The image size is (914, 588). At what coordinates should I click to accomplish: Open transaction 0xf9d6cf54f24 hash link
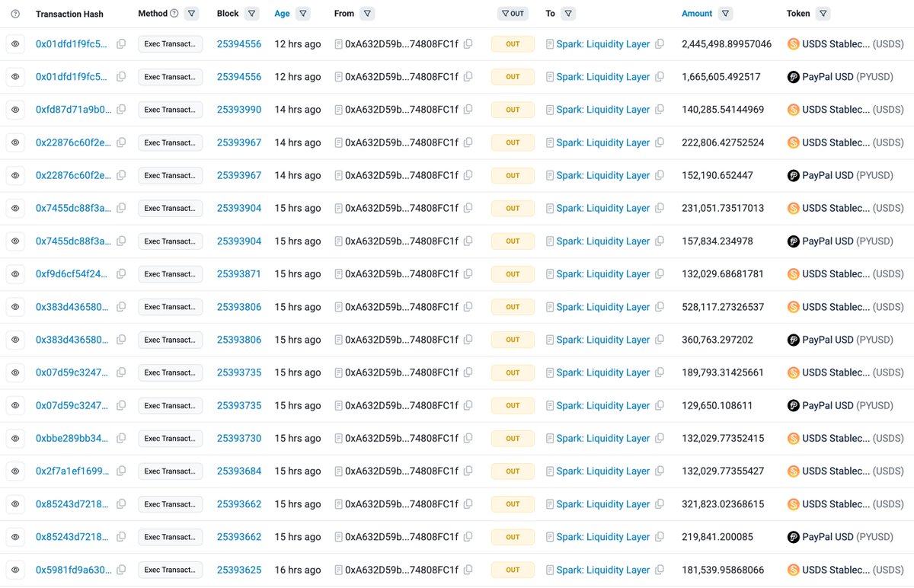(x=72, y=274)
